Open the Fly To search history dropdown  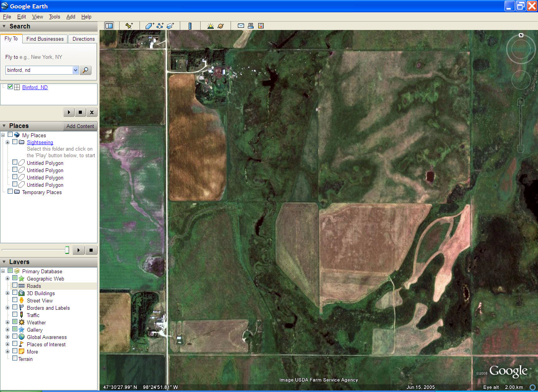(75, 70)
